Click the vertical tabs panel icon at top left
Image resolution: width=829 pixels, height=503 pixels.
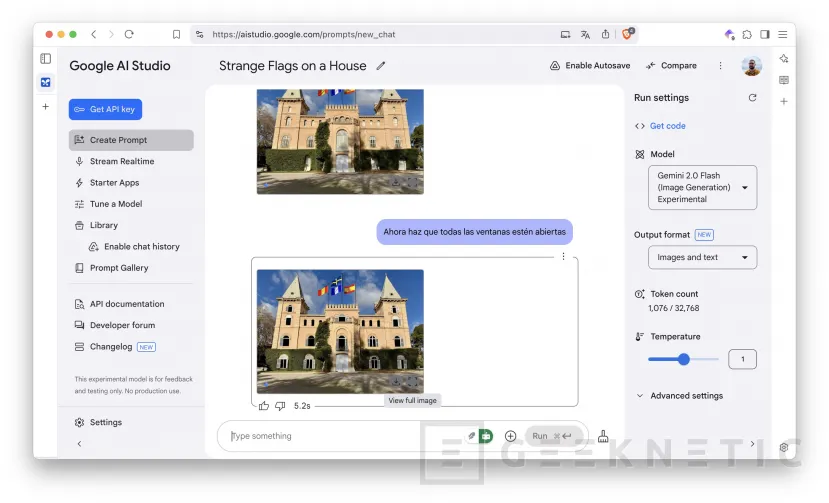coord(46,59)
